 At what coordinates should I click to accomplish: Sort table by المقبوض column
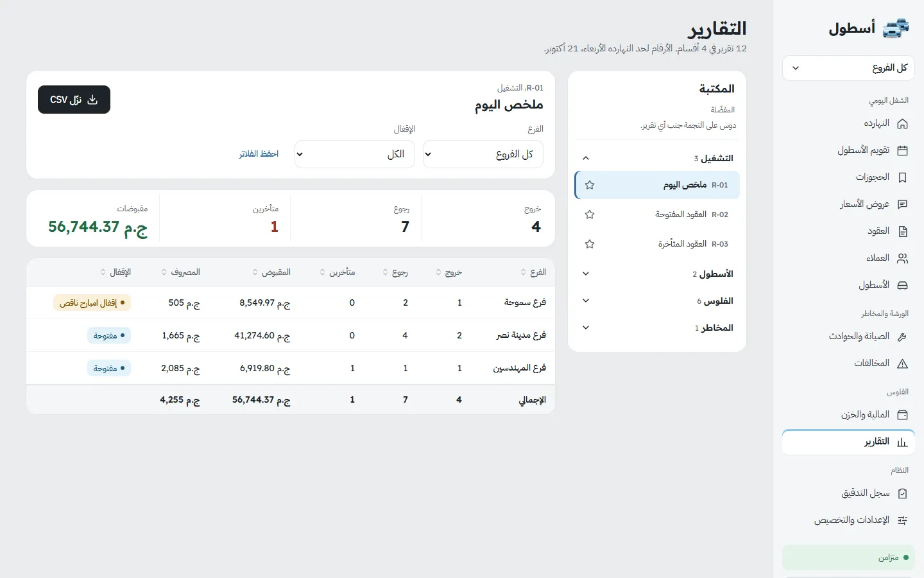coord(272,272)
